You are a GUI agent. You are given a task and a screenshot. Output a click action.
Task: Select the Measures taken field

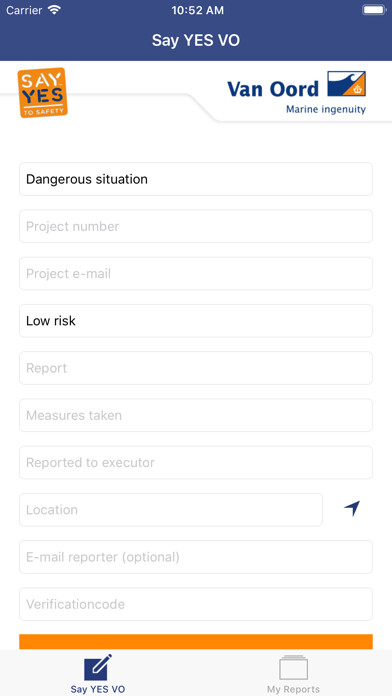coord(196,415)
